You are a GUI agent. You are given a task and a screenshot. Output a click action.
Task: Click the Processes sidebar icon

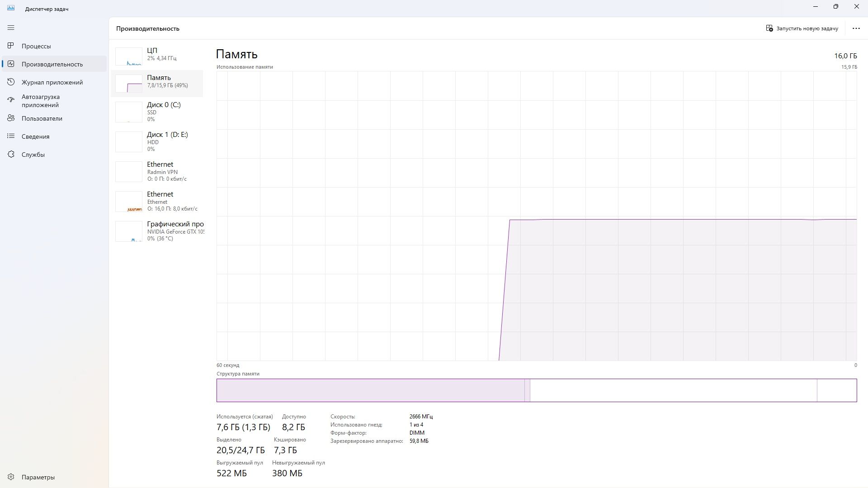pos(11,46)
